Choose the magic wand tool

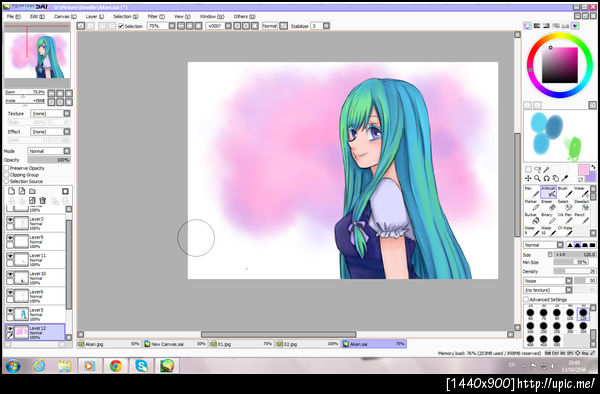(547, 169)
